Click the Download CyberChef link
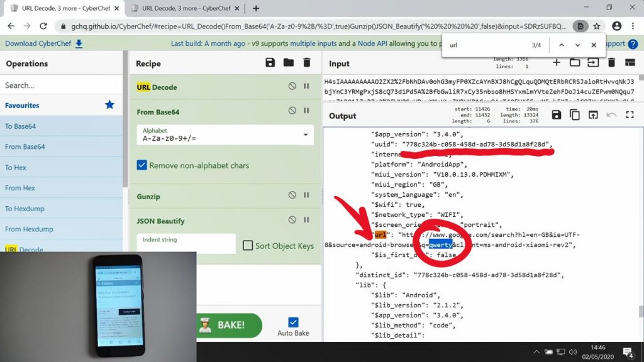The width and height of the screenshot is (644, 362). pyautogui.click(x=44, y=43)
